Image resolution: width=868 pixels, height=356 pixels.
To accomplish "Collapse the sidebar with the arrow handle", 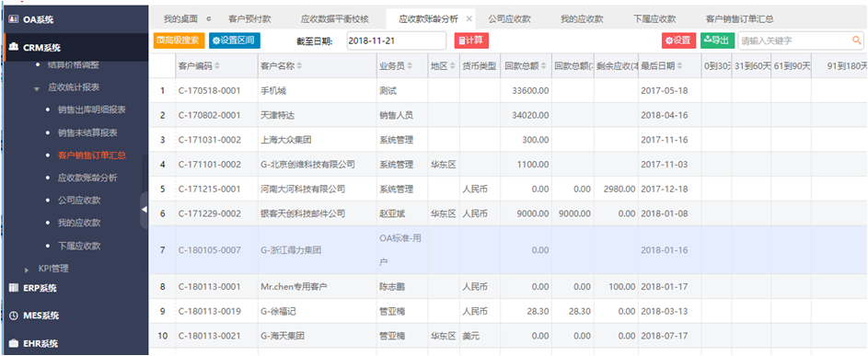I will coord(144,210).
